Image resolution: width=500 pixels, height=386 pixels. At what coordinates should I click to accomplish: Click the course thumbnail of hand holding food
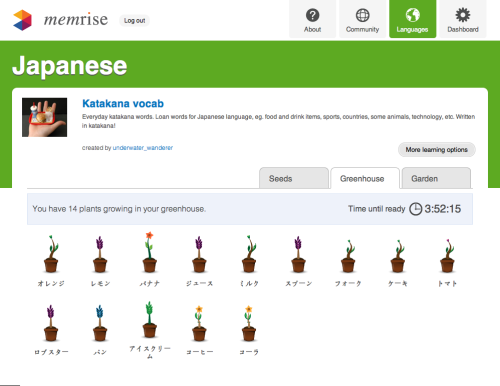click(x=45, y=117)
